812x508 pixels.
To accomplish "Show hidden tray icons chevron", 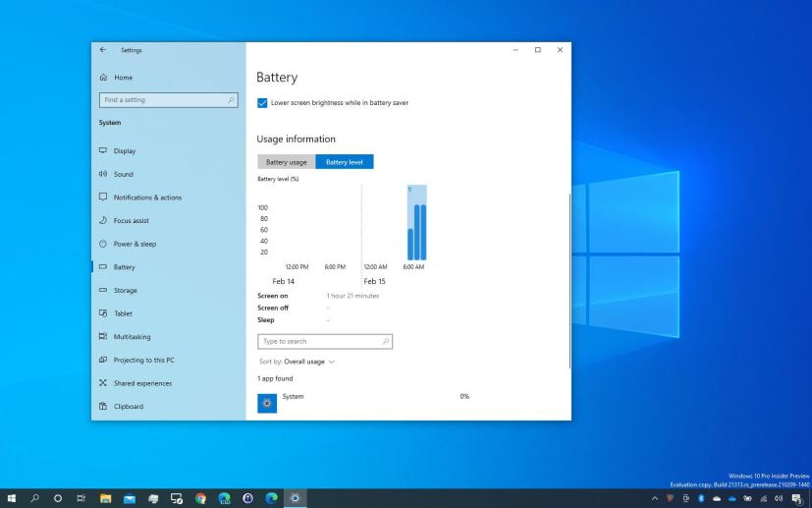I will [x=655, y=499].
